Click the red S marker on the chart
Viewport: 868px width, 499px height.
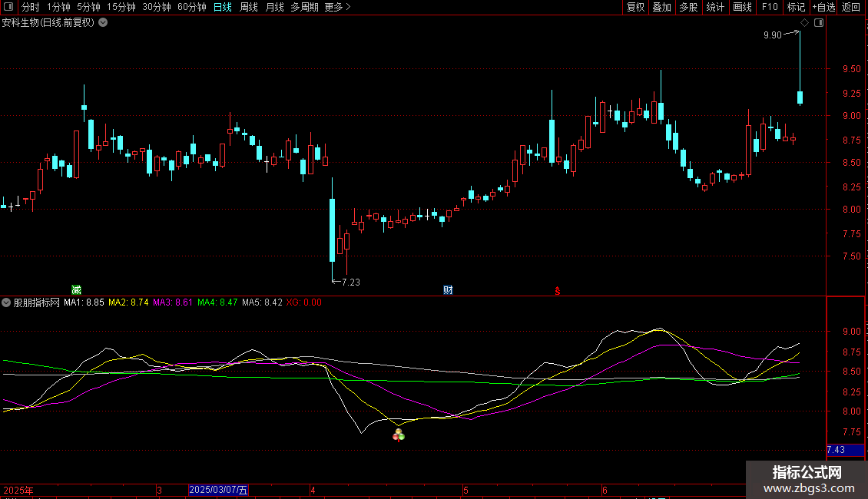(558, 291)
